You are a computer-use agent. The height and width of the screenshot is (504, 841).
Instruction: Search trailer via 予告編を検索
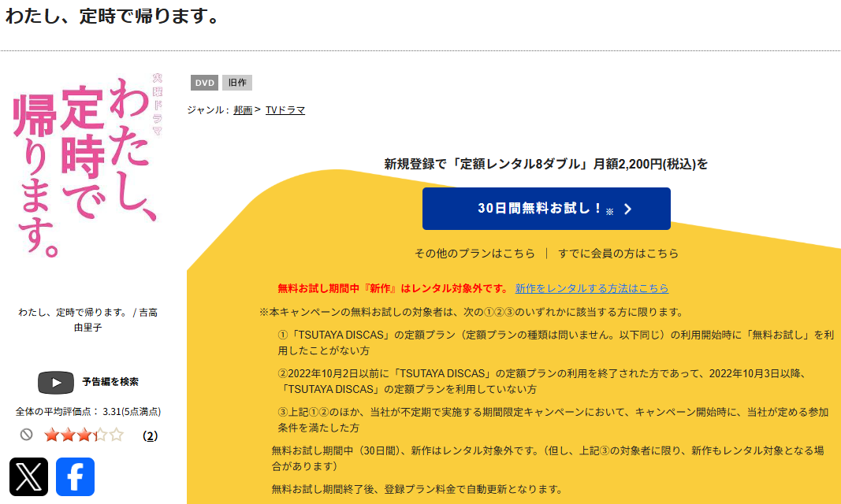[x=110, y=382]
